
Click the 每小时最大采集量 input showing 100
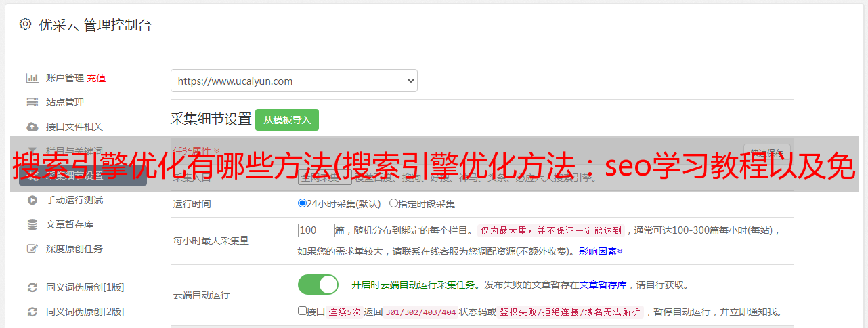[316, 230]
